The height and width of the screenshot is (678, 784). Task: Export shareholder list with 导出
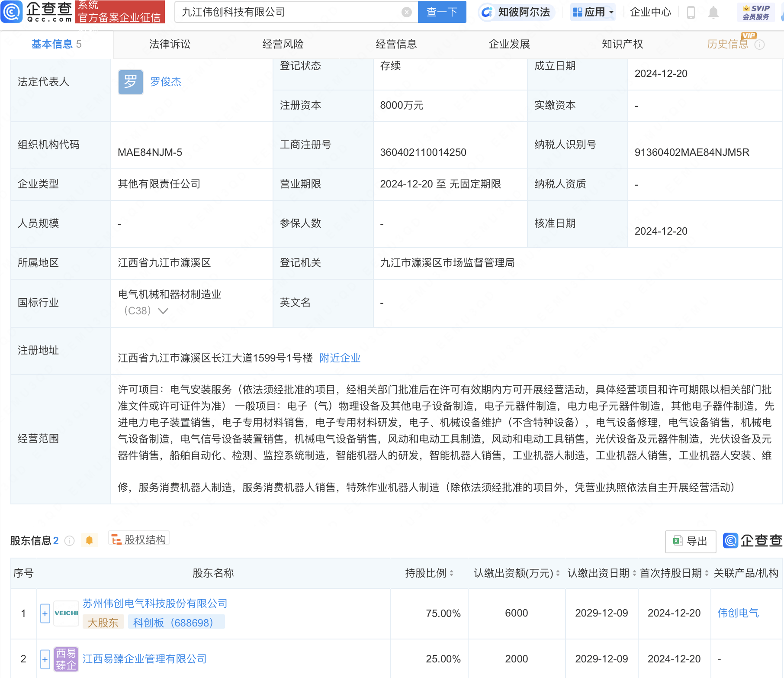(x=691, y=541)
